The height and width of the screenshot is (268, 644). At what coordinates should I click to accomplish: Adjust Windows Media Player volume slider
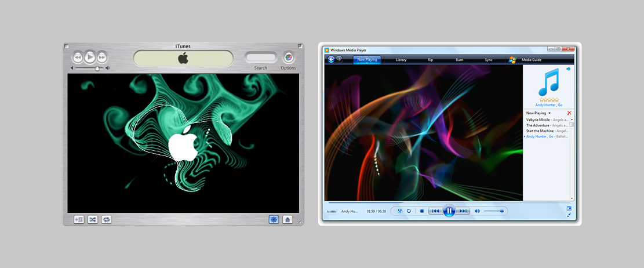click(494, 211)
